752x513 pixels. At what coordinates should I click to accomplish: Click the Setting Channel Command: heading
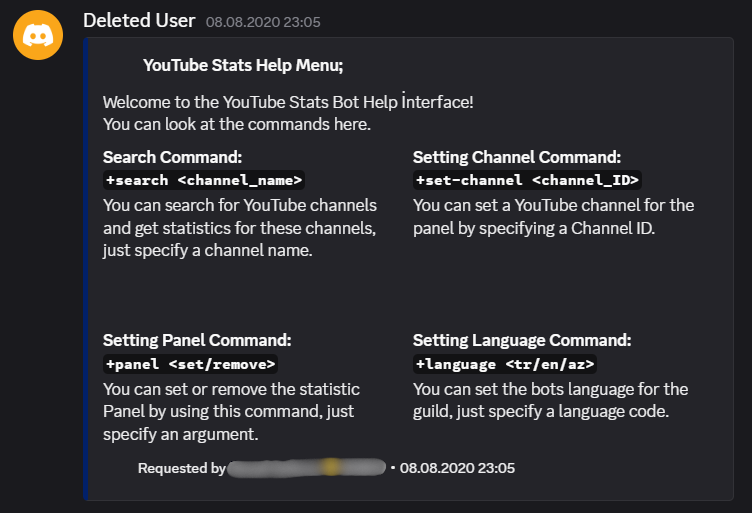tap(517, 157)
